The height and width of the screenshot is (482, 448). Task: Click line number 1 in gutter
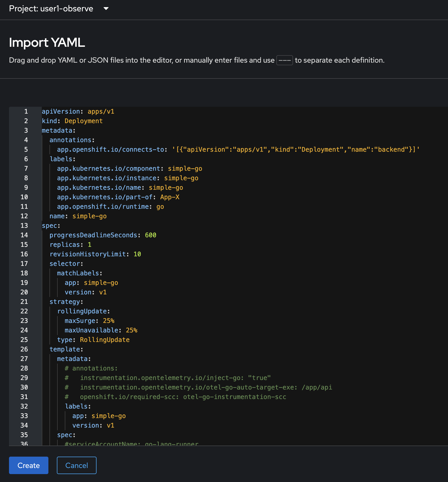(26, 112)
